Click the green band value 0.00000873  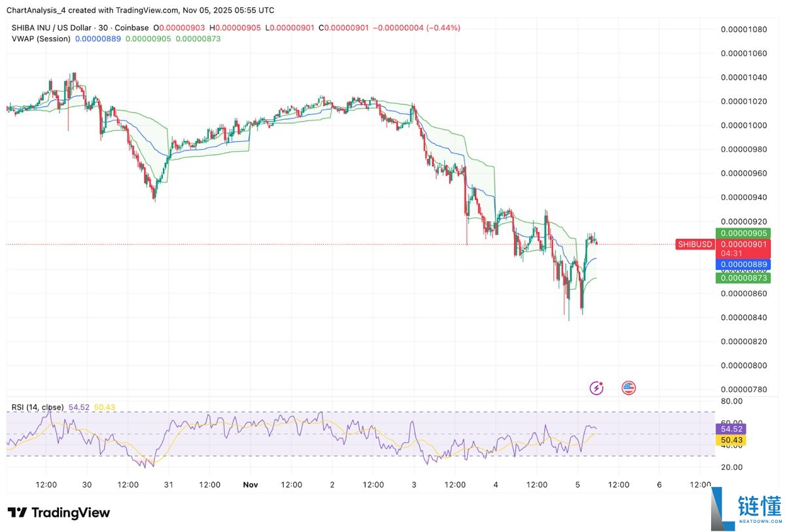tap(744, 277)
